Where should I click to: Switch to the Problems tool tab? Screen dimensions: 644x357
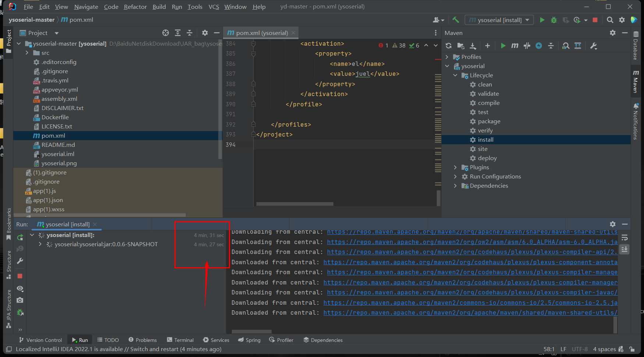click(142, 340)
